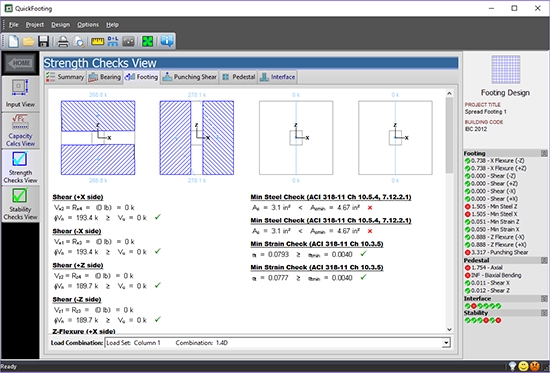Open Stability Checks View
Image resolution: width=550 pixels, height=373 pixels.
pos(20,204)
